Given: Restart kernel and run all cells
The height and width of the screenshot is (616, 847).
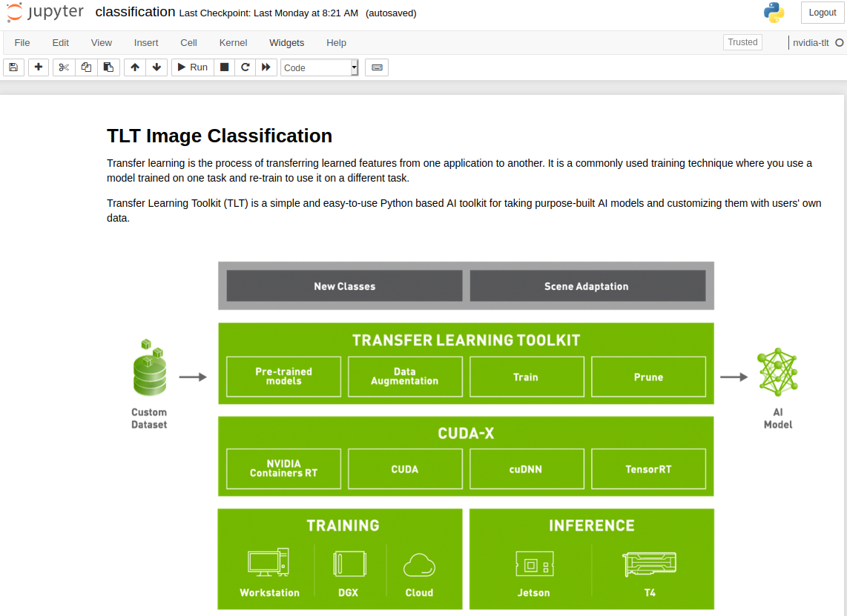Looking at the screenshot, I should [266, 67].
